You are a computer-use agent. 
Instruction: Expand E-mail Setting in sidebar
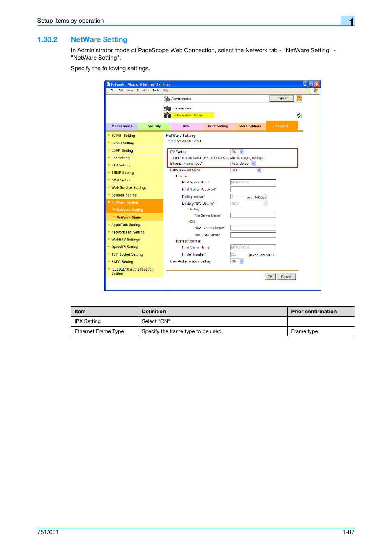tap(109, 143)
